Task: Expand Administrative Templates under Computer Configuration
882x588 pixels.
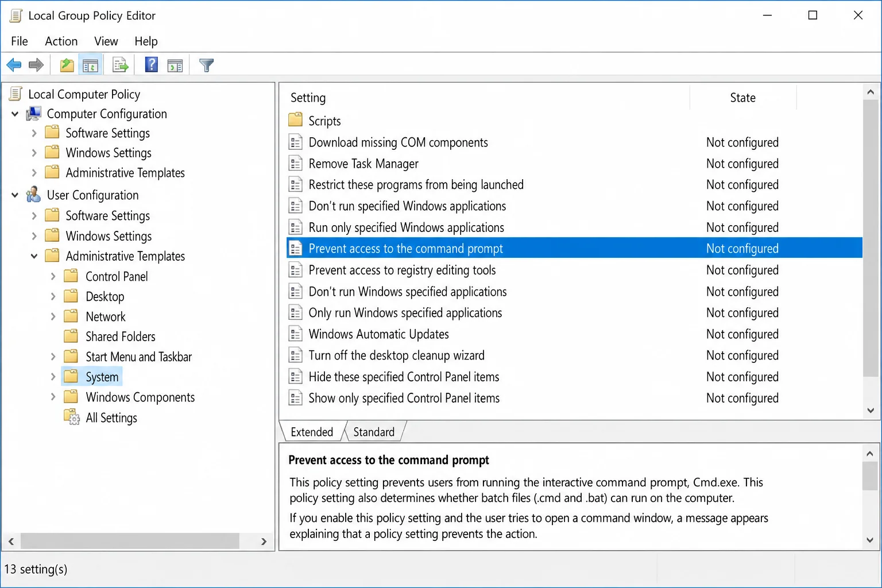Action: pos(34,173)
